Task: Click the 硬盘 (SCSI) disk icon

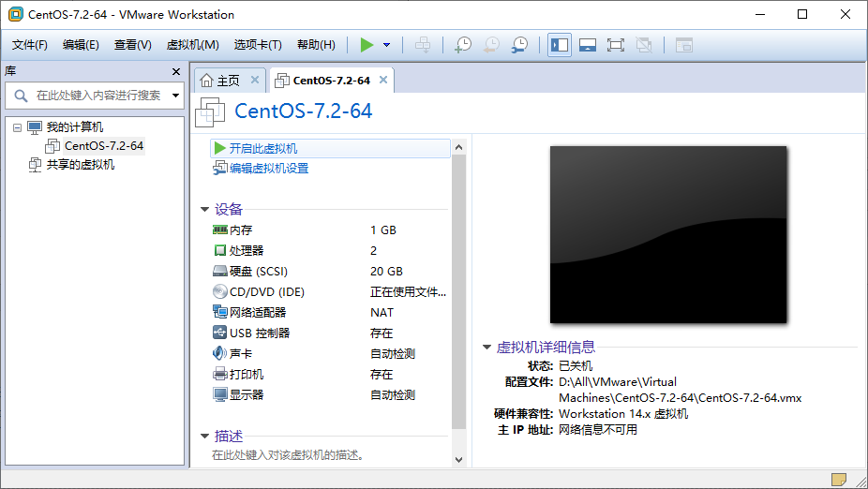Action: pyautogui.click(x=219, y=271)
